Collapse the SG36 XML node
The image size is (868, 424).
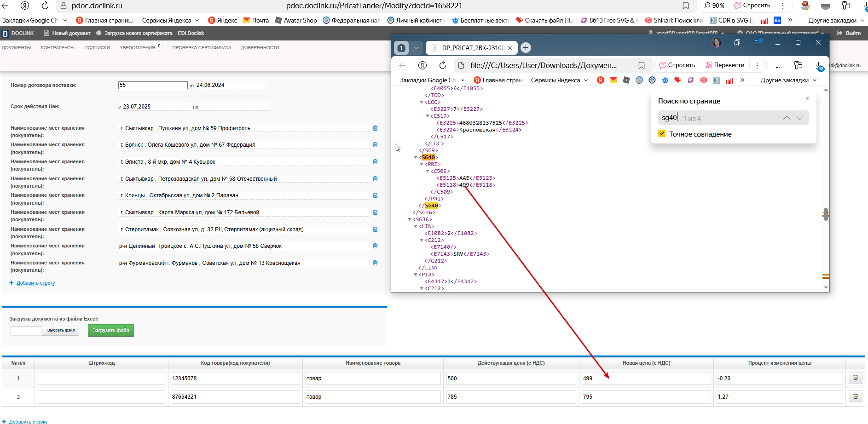click(x=410, y=219)
